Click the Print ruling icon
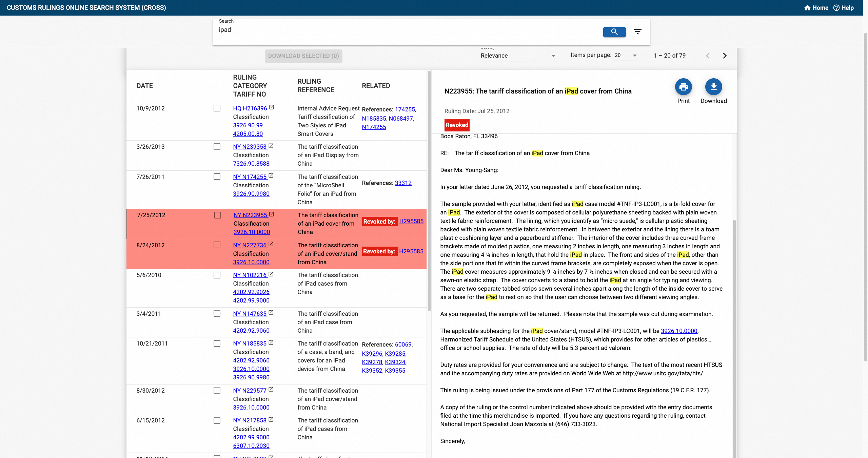This screenshot has height=458, width=868. point(683,87)
